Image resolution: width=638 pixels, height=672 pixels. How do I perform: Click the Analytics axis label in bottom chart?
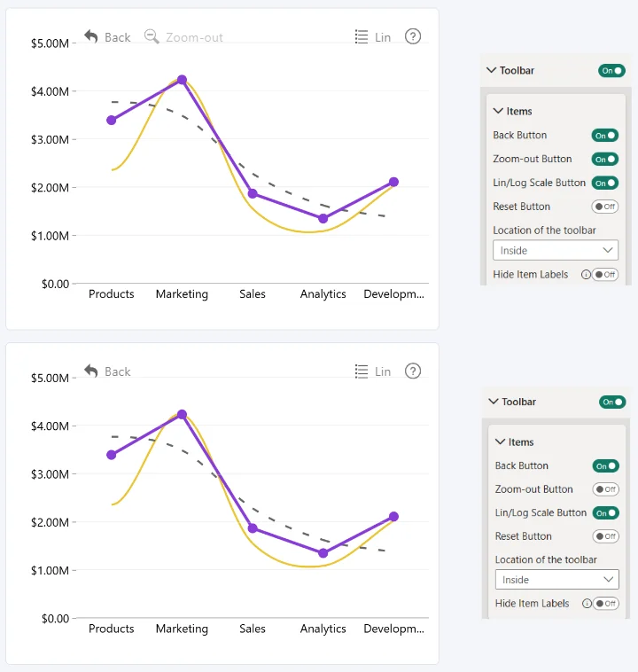323,629
